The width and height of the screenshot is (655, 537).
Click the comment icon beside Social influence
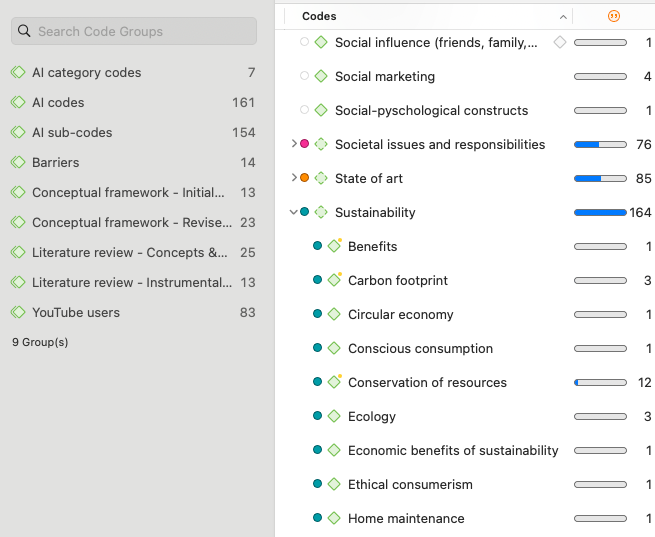click(x=560, y=42)
